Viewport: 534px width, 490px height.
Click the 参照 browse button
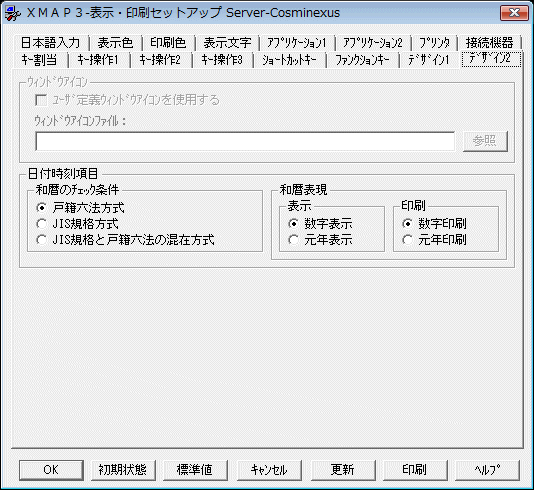tap(485, 141)
